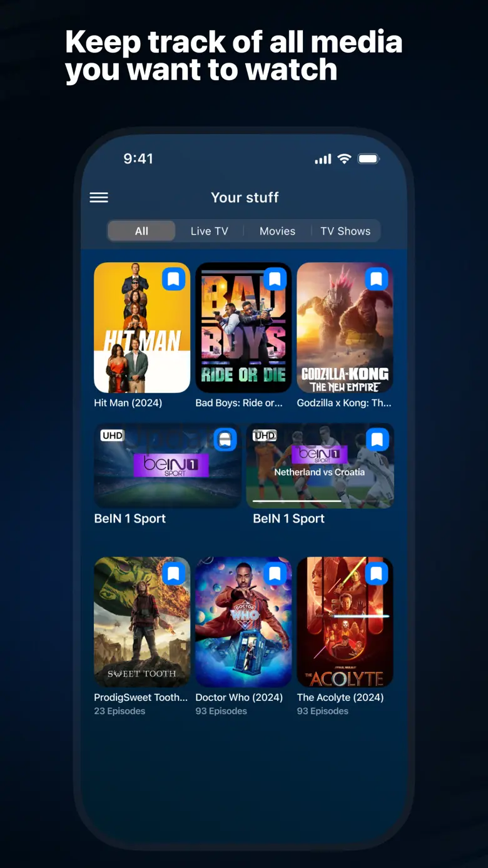Viewport: 488px width, 868px height.
Task: Toggle bookmark on The Acolyte poster
Action: click(376, 573)
